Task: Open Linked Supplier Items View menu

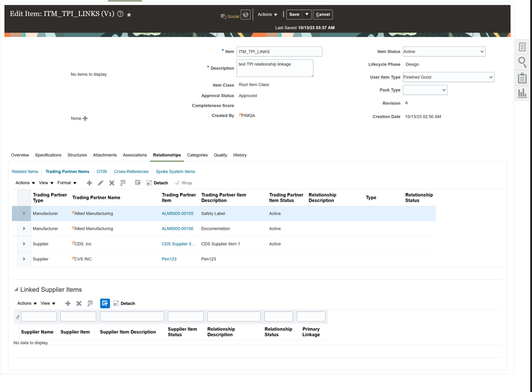Action: [48, 304]
